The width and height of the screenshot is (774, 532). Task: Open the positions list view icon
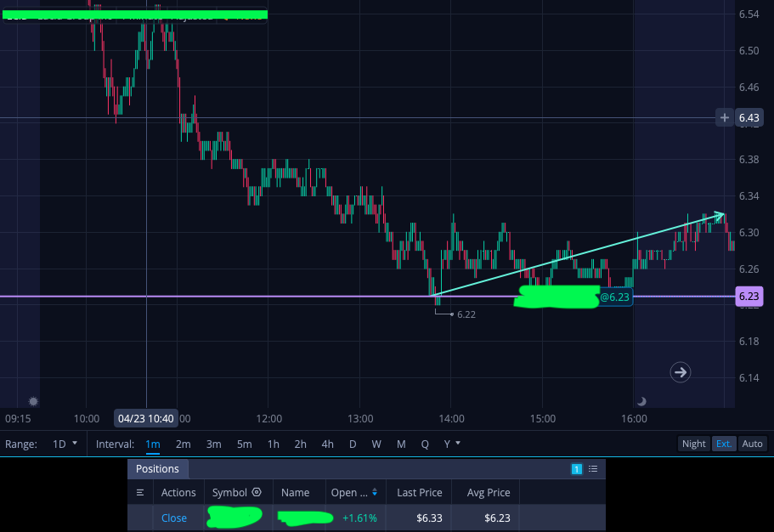[593, 469]
